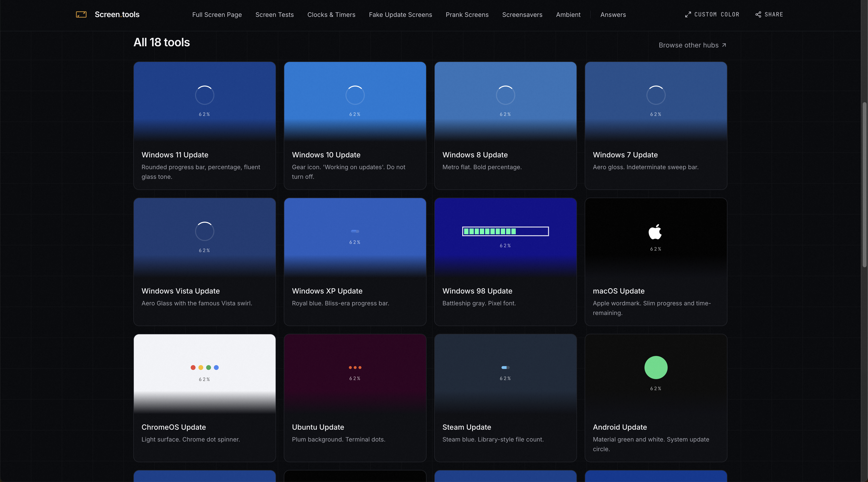Open the Screensavers menu
Screen dimensions: 868x482
(522, 14)
